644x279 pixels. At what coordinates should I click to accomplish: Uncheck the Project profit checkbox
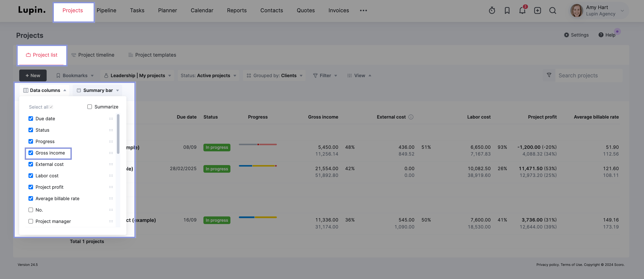click(31, 187)
